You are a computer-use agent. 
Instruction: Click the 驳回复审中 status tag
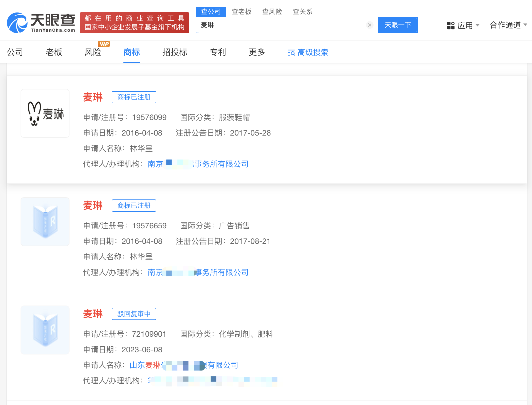click(x=134, y=314)
